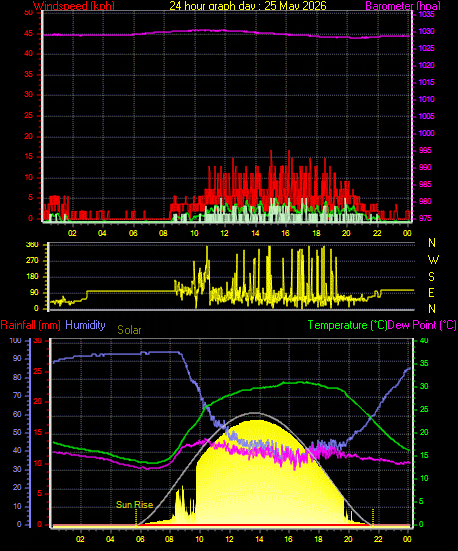Click the Barometer (hpa) axis title
The width and height of the screenshot is (458, 551).
click(403, 6)
